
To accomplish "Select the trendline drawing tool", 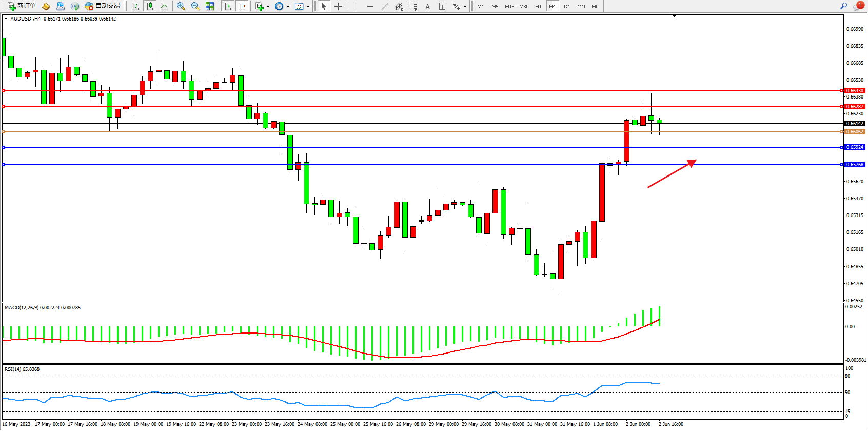I will click(385, 6).
